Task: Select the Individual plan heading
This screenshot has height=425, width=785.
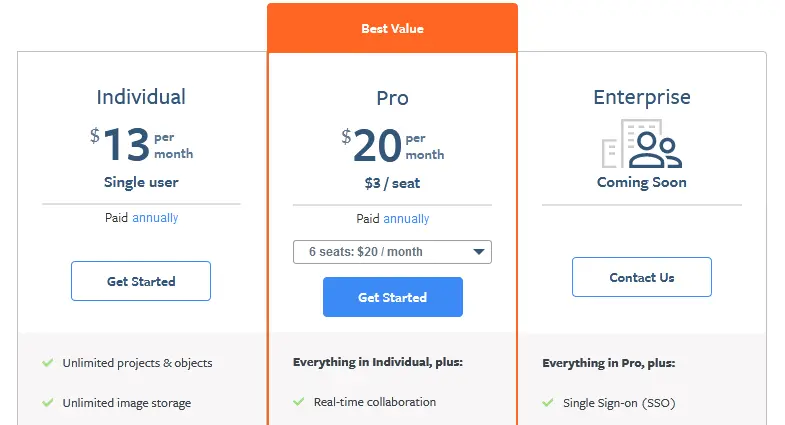Action: 141,97
